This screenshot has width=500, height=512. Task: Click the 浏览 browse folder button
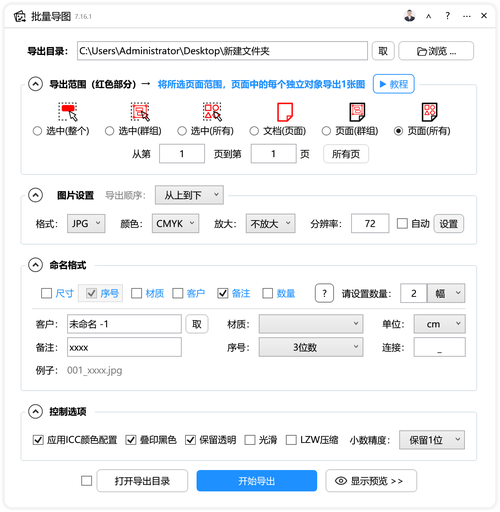pyautogui.click(x=436, y=51)
